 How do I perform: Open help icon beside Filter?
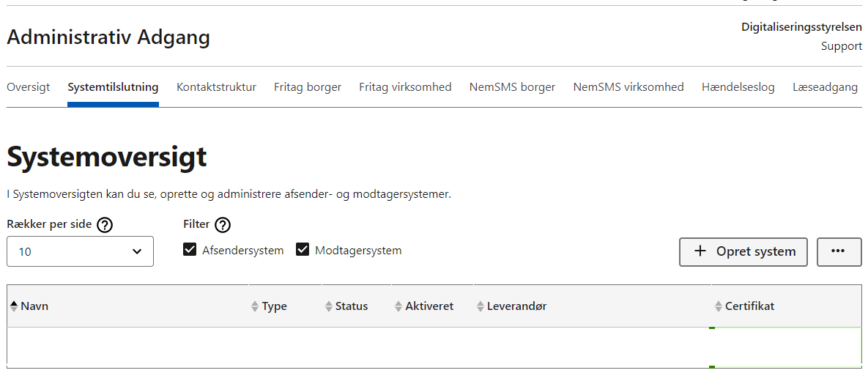[x=223, y=225]
